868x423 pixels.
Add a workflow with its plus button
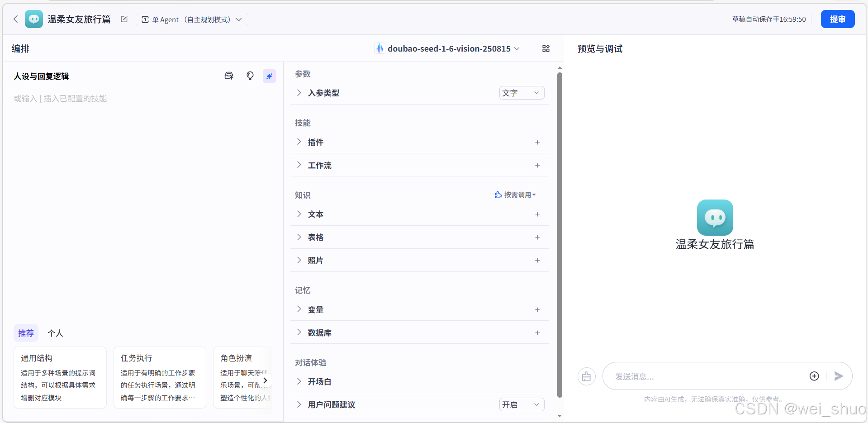(537, 165)
